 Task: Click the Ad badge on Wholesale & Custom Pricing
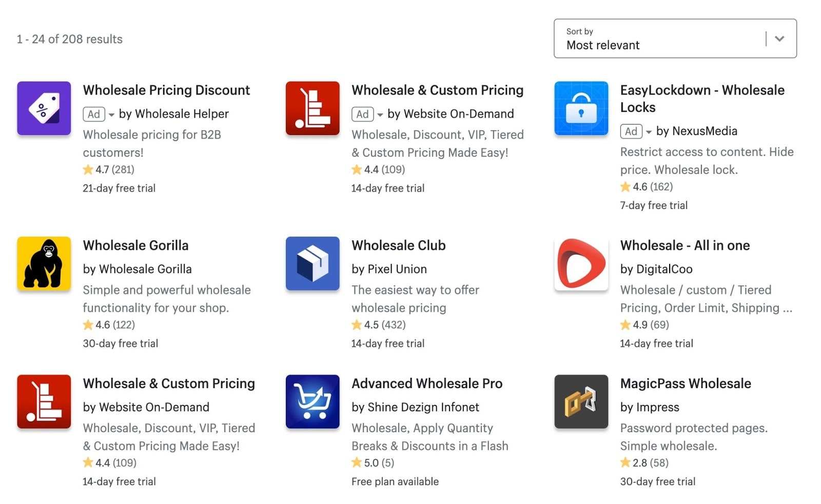[363, 113]
